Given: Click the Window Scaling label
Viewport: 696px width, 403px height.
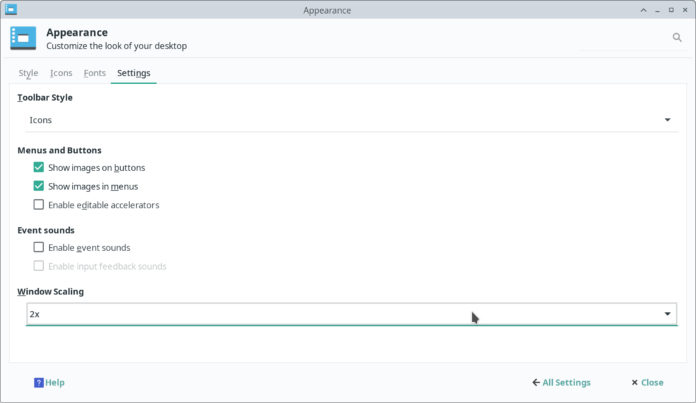Looking at the screenshot, I should (51, 292).
